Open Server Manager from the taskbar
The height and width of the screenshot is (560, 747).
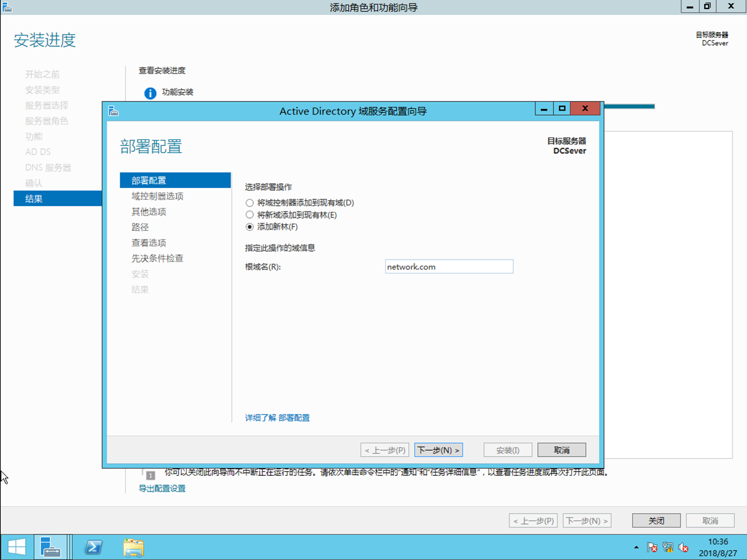[x=50, y=547]
